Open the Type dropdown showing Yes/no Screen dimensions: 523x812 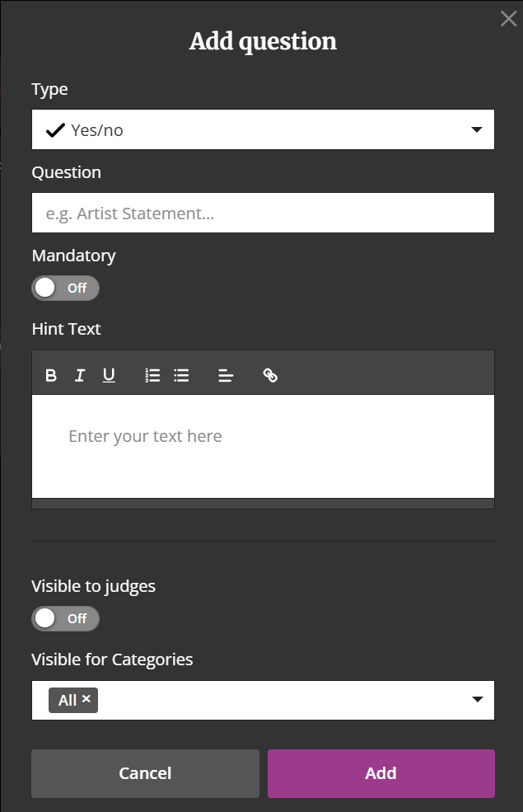click(263, 129)
